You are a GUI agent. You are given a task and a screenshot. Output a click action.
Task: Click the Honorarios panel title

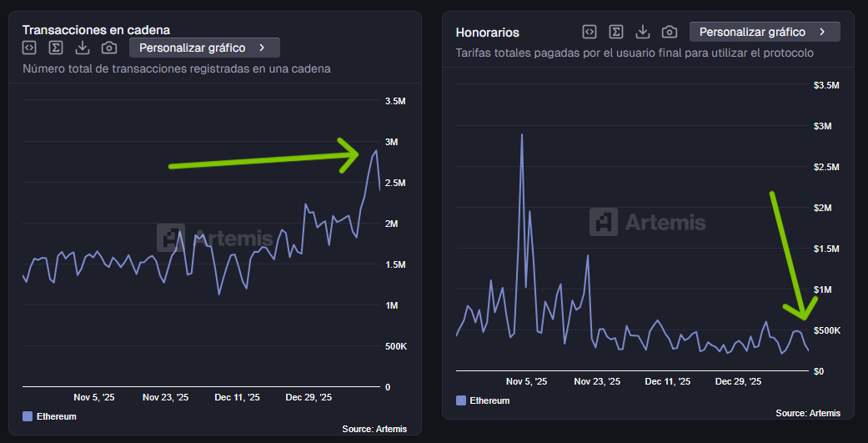488,33
